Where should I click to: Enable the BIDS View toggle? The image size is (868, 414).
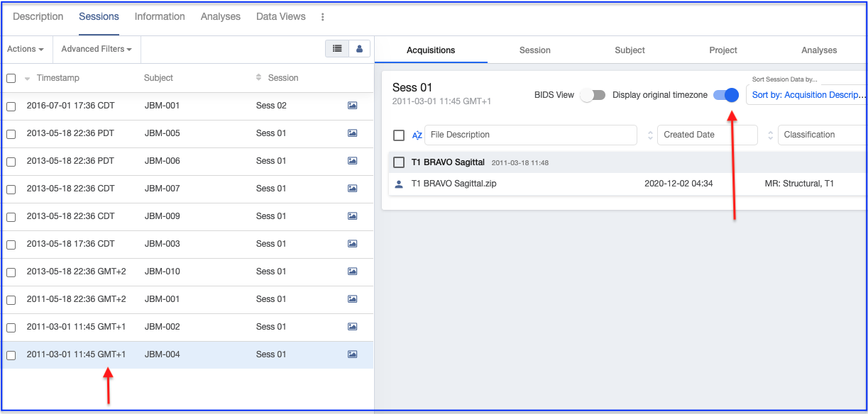click(x=593, y=95)
